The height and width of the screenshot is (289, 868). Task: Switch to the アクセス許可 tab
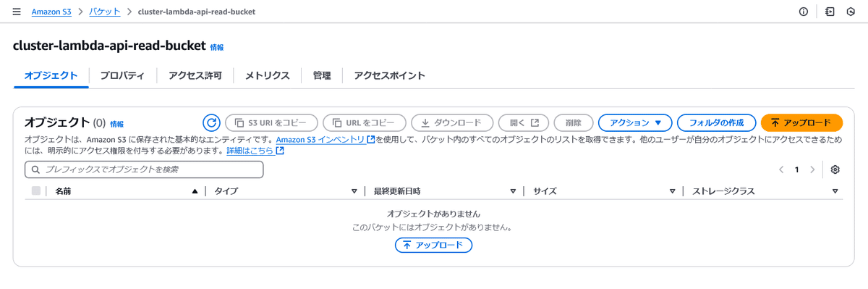click(x=195, y=75)
